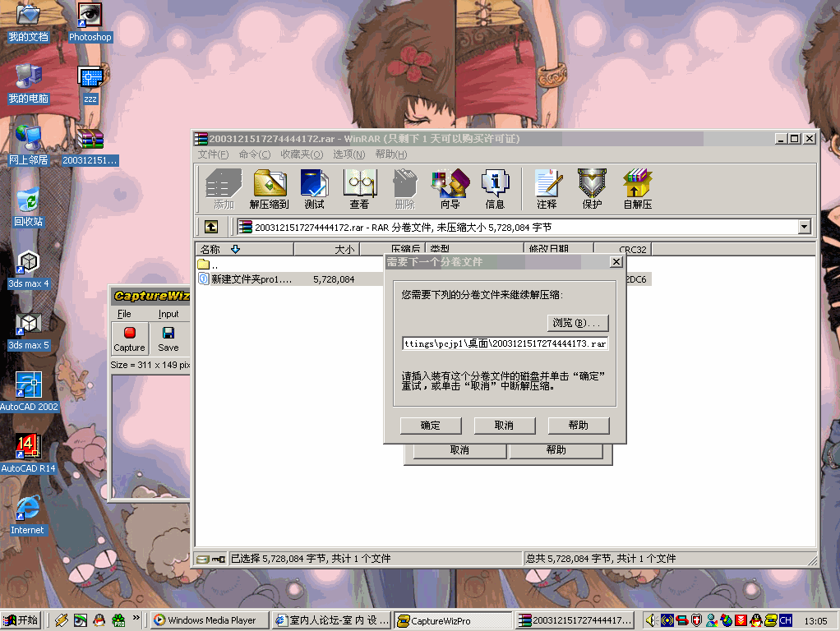840x631 pixels.
Task: Click the key/password icon in WinRAR status bar
Action: 218,560
